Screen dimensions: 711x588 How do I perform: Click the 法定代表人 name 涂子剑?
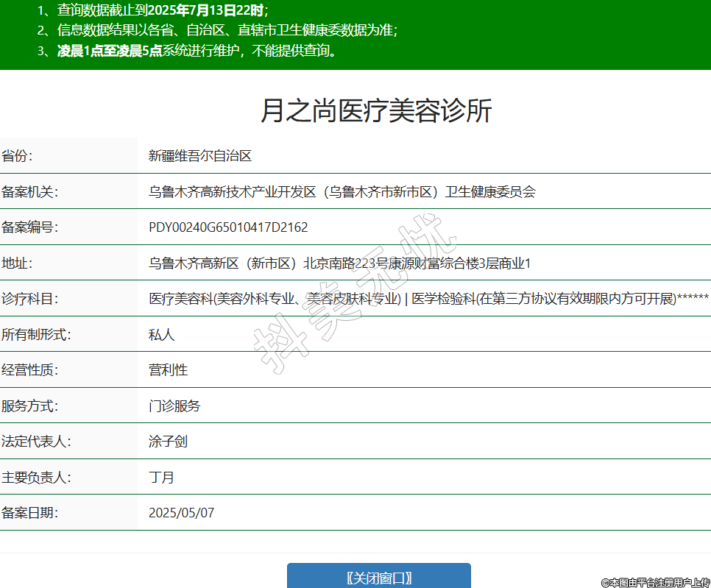coord(168,442)
